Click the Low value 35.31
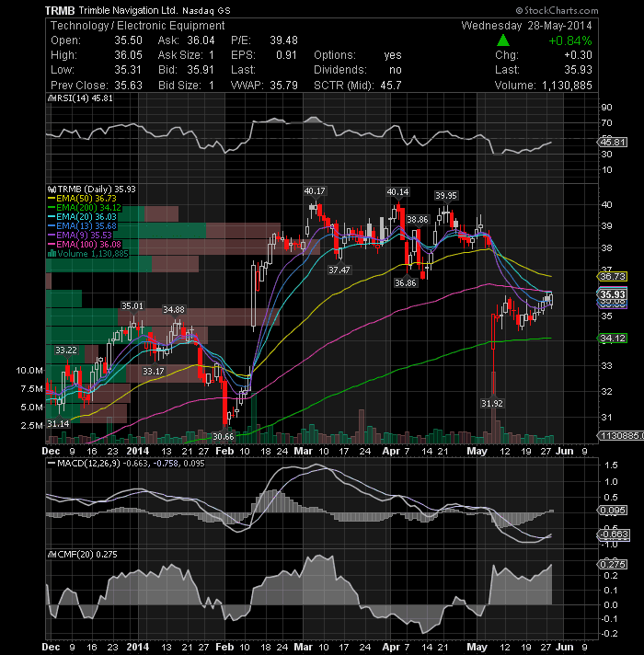The width and height of the screenshot is (644, 655). point(128,70)
